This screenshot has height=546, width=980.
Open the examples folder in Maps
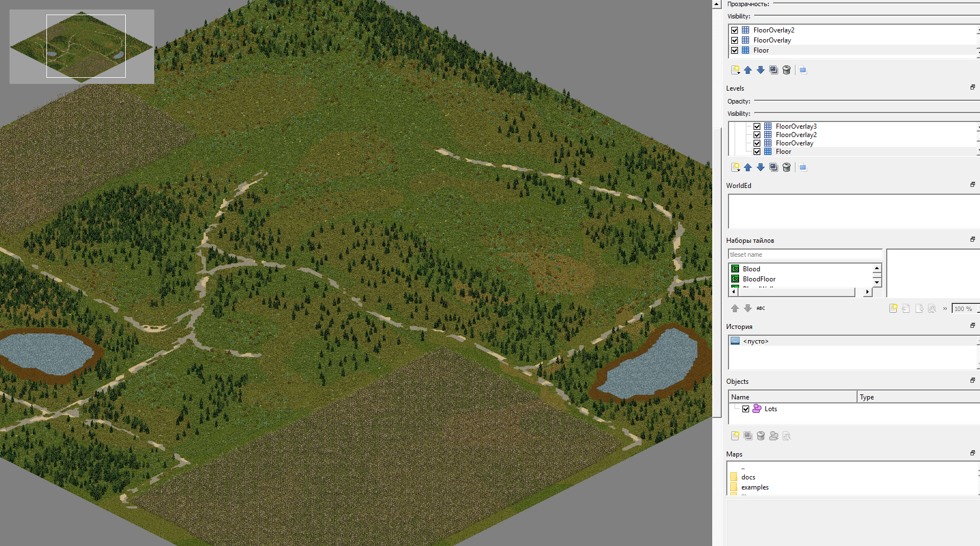755,487
